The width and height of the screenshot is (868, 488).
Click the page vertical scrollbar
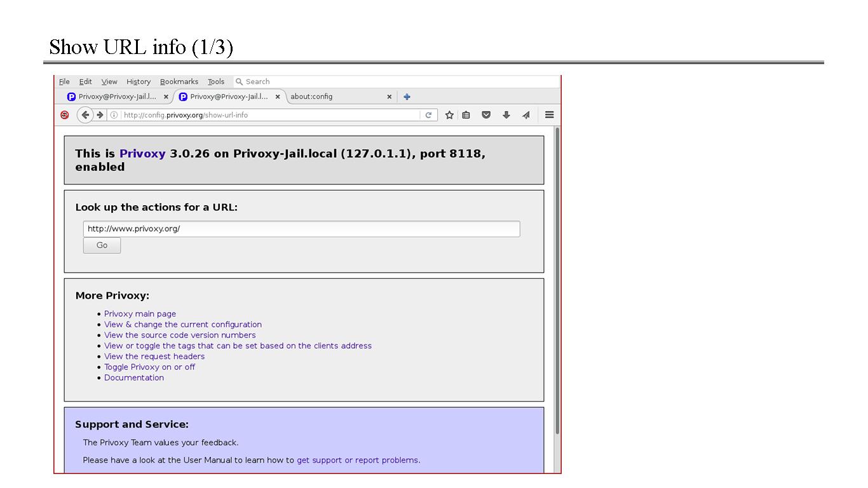point(557,280)
